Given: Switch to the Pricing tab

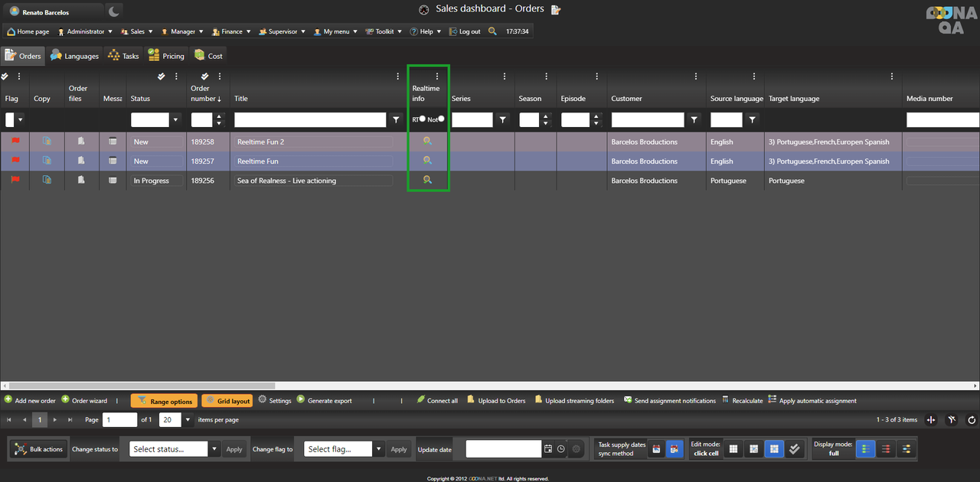Looking at the screenshot, I should tap(166, 56).
